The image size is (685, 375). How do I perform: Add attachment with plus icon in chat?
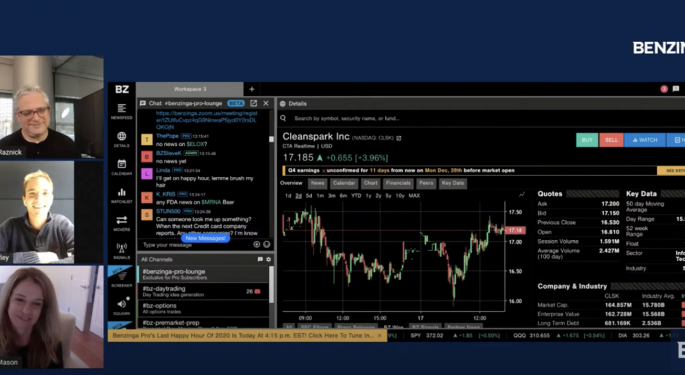[x=257, y=244]
